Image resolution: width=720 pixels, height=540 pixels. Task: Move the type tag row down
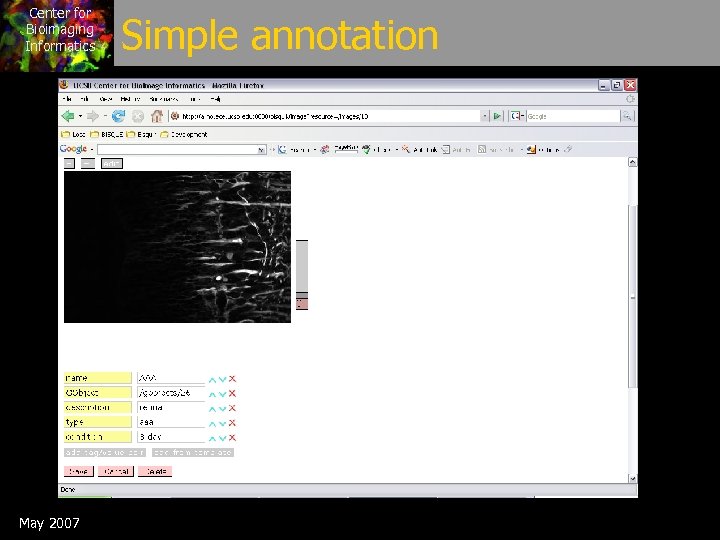(x=222, y=424)
